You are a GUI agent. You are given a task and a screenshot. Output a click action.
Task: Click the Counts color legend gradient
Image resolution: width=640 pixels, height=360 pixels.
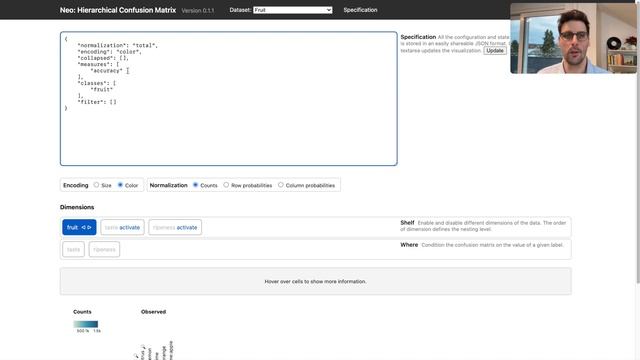86,324
